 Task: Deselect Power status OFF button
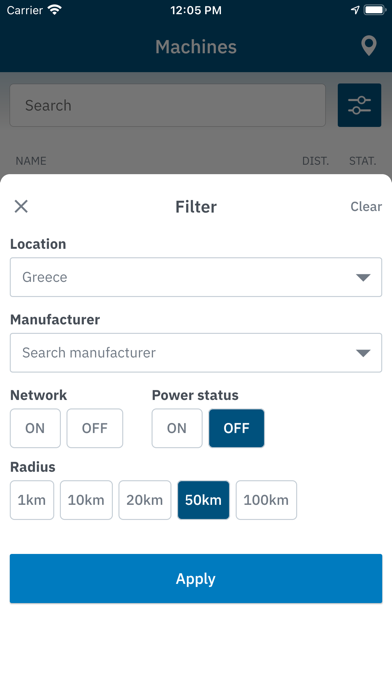(x=237, y=428)
